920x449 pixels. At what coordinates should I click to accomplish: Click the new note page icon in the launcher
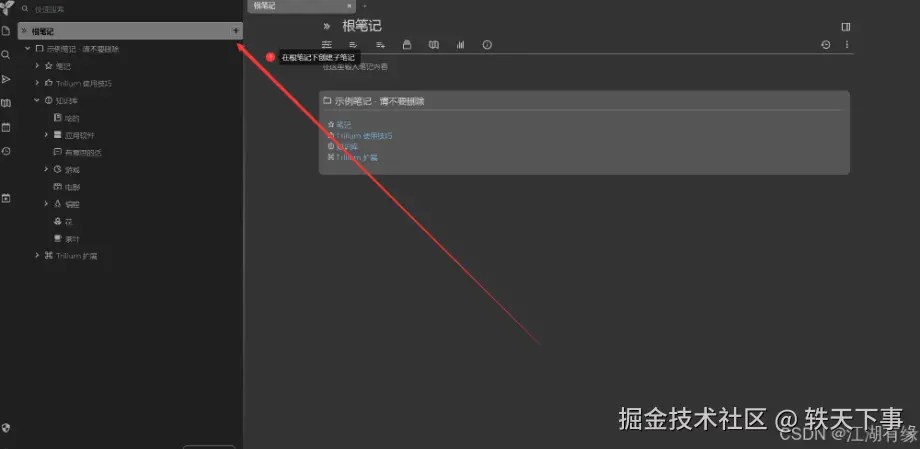[6, 31]
